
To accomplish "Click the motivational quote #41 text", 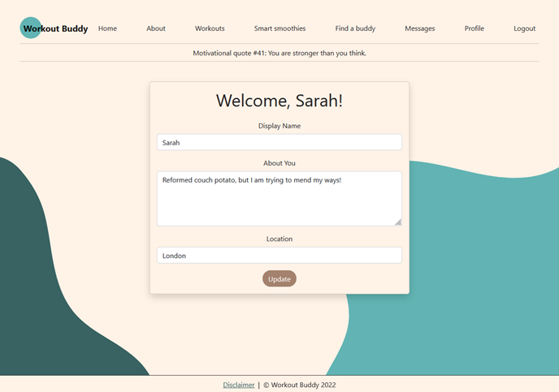I will click(279, 53).
